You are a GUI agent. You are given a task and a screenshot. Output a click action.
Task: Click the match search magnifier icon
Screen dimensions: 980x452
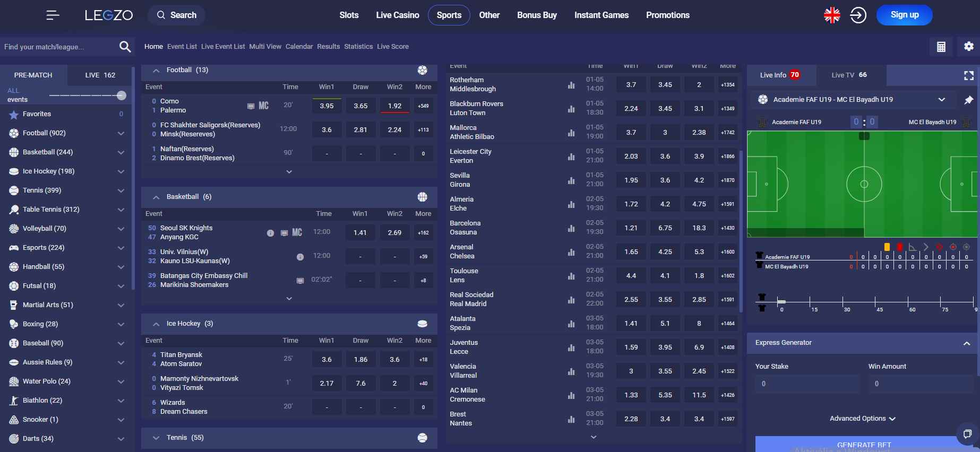pyautogui.click(x=125, y=47)
